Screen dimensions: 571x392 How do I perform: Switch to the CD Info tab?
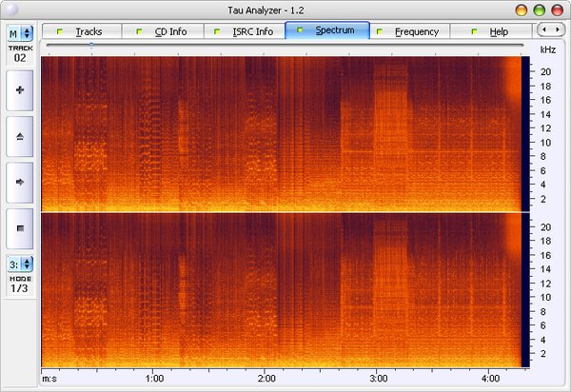coord(163,31)
